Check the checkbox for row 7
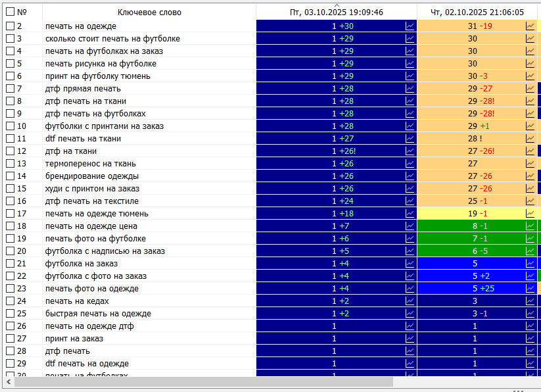This screenshot has width=541, height=392. tap(10, 89)
